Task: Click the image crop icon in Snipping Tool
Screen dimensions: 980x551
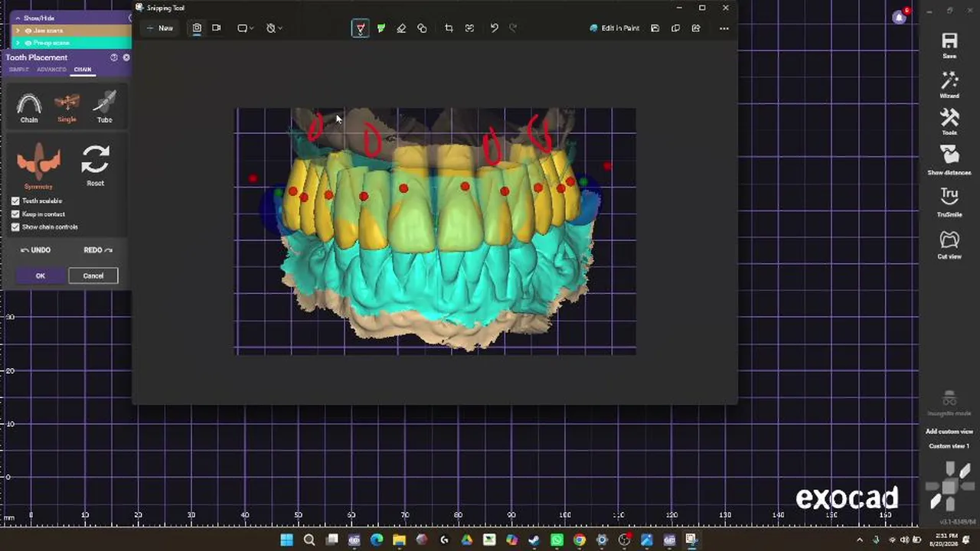Action: click(449, 28)
